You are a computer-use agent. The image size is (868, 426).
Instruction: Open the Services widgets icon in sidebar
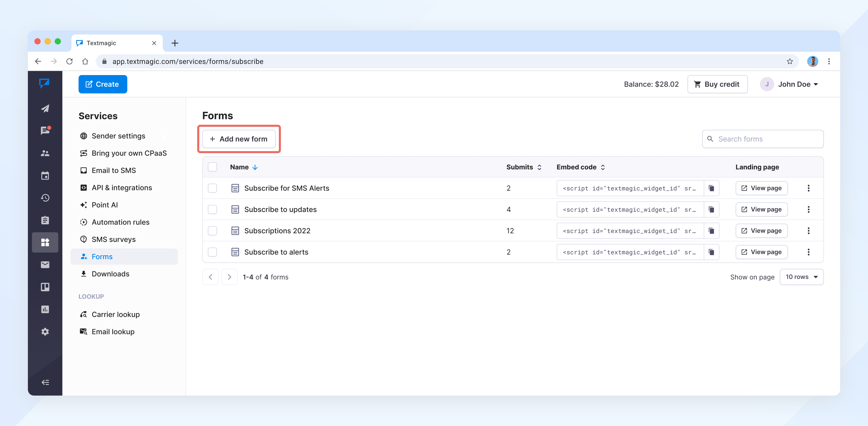click(x=45, y=242)
